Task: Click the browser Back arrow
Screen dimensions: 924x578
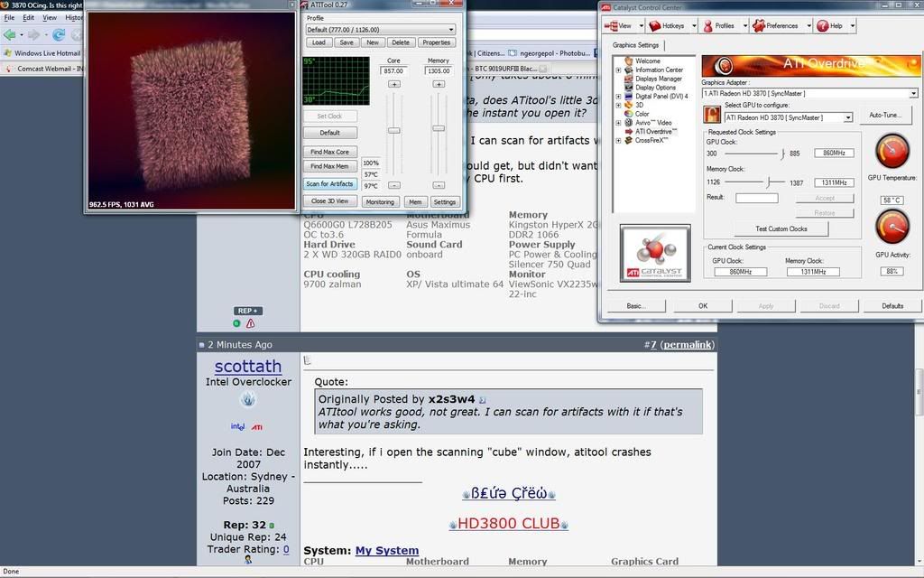Action: tap(9, 35)
